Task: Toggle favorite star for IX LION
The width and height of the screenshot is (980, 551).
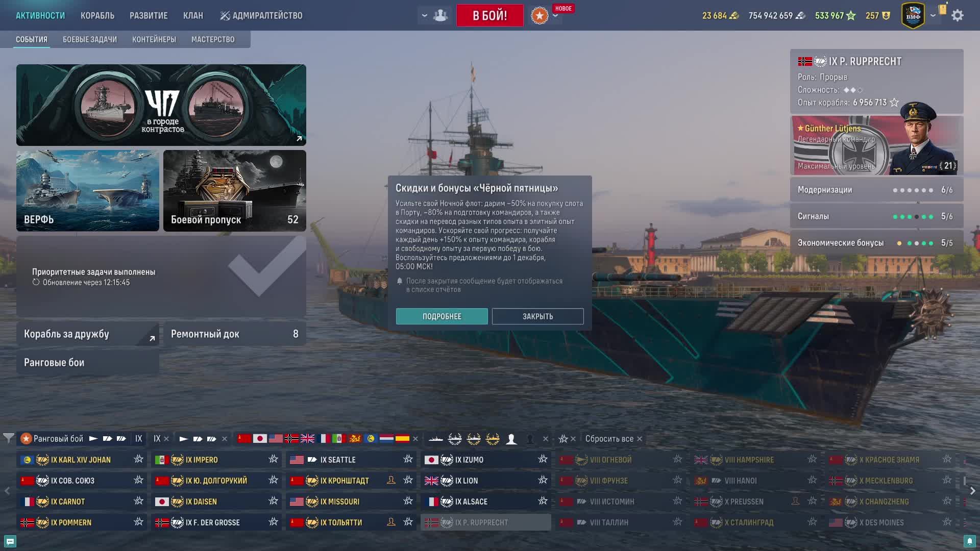Action: 543,481
